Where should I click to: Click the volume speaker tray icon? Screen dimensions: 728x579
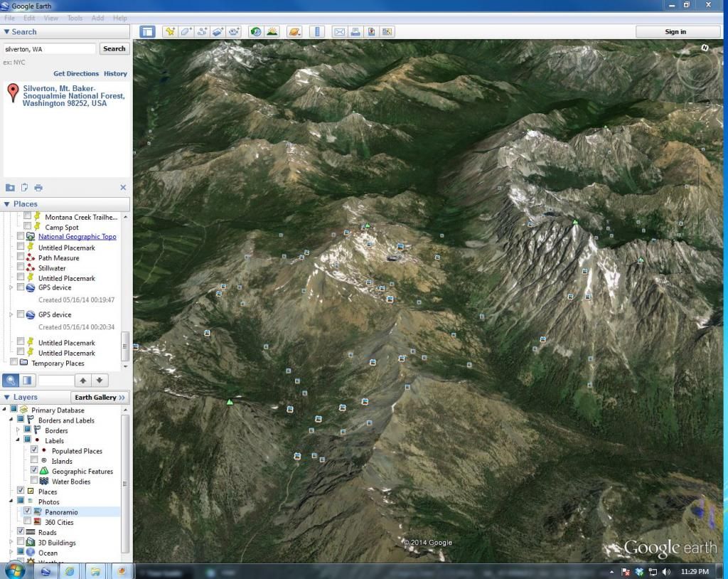tap(666, 572)
